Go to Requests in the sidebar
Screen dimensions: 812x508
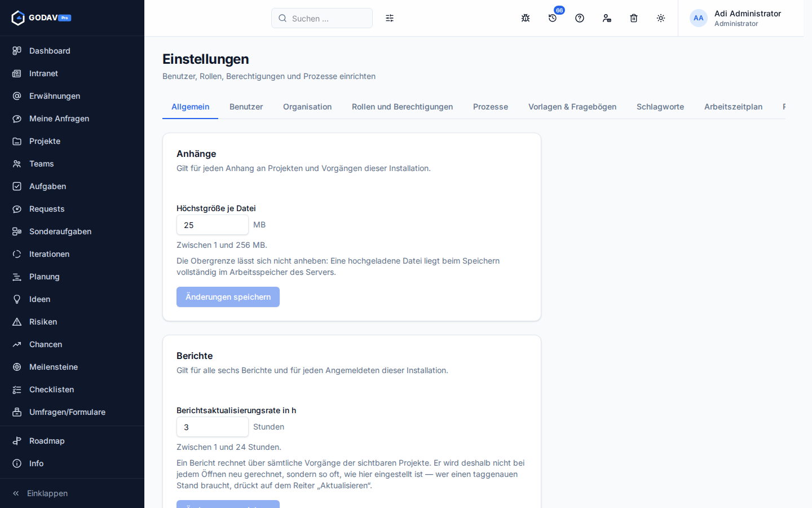pos(72,209)
